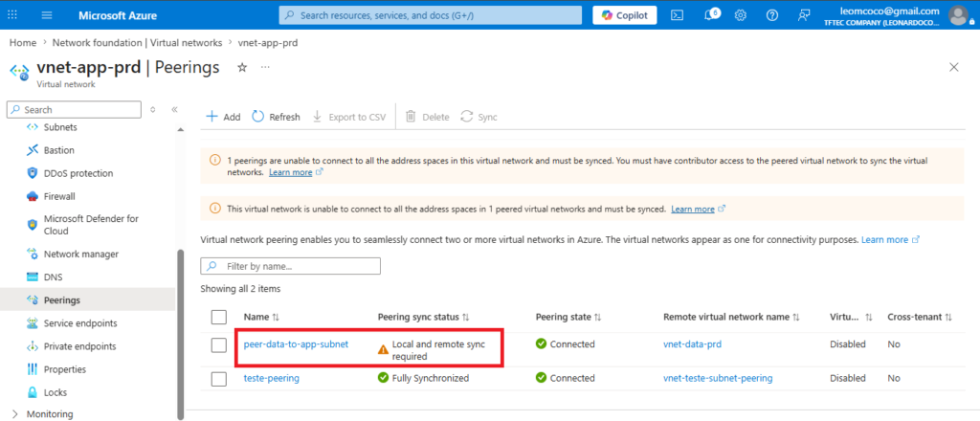The width and height of the screenshot is (980, 421).
Task: Click the sidebar vertical scrollbar
Action: 181,334
